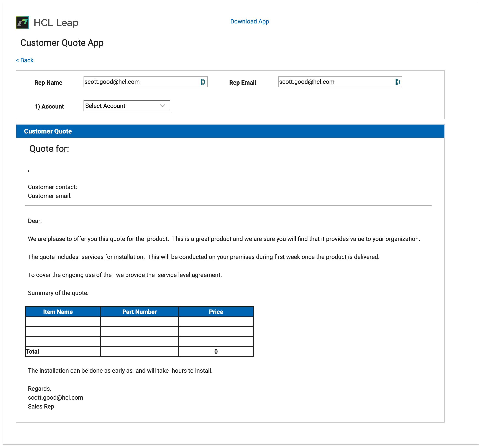Expand the Select Account dropdown

(x=127, y=106)
